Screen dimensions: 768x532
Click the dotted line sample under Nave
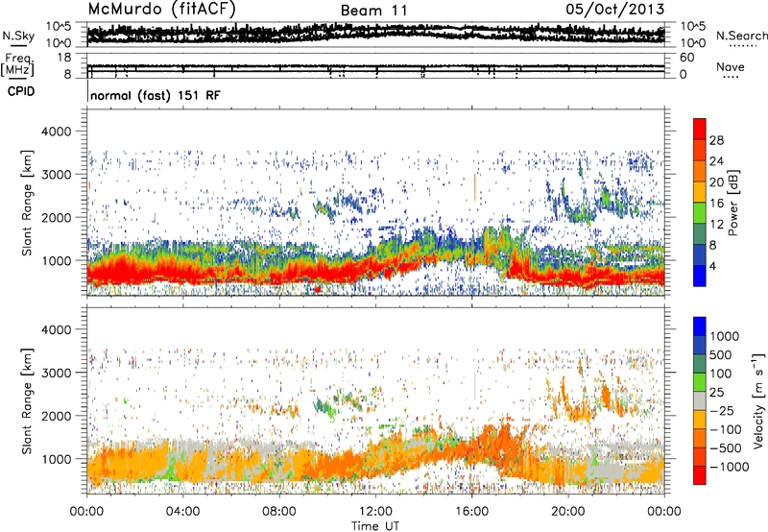(x=731, y=77)
